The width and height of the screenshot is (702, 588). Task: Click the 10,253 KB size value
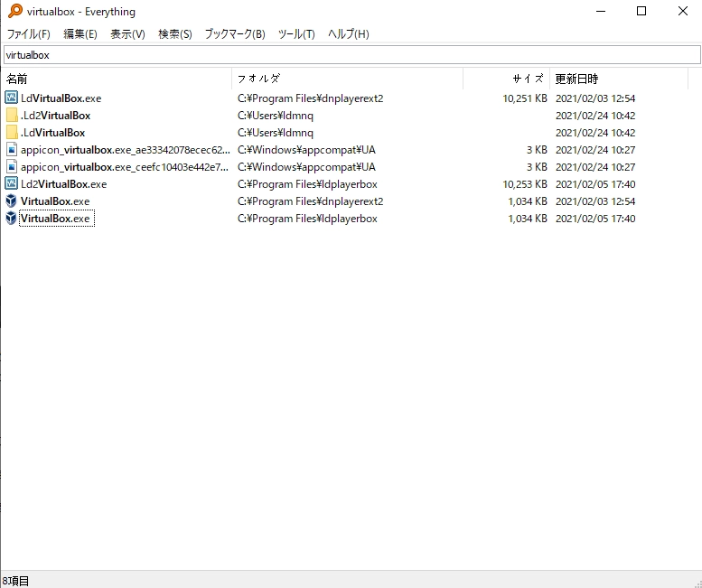[x=525, y=184]
